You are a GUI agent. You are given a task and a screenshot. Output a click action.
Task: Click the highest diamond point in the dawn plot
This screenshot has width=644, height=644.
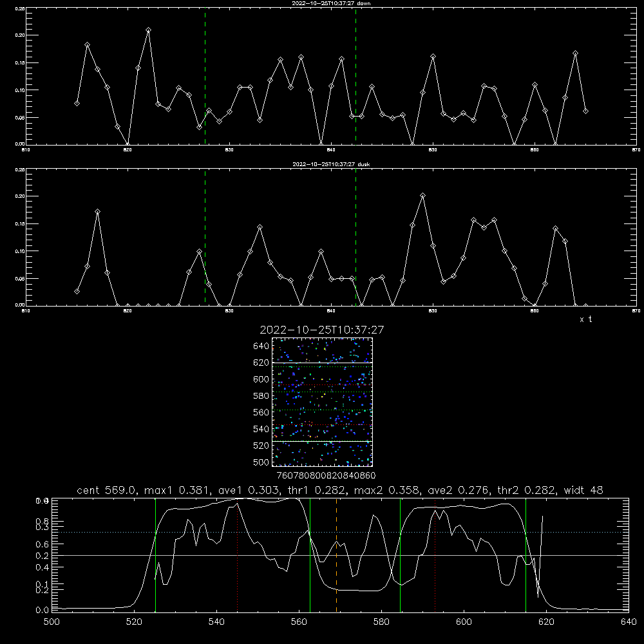pos(148,30)
